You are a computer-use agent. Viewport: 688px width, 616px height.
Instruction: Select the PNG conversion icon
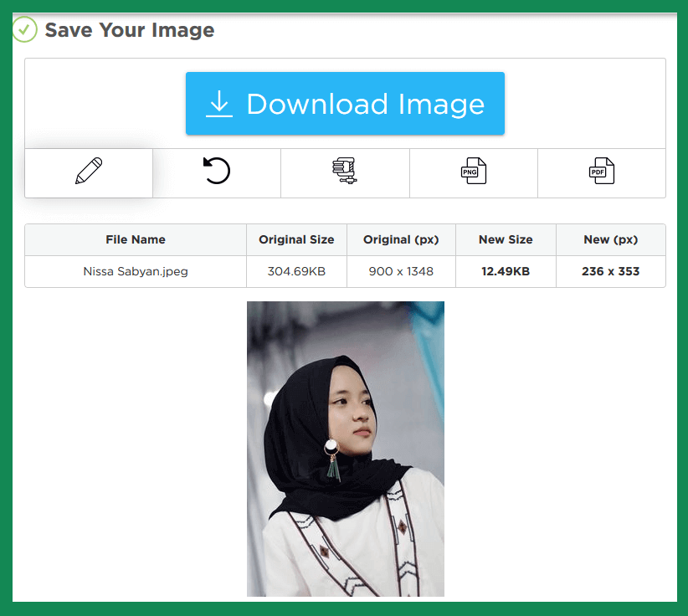pyautogui.click(x=473, y=171)
